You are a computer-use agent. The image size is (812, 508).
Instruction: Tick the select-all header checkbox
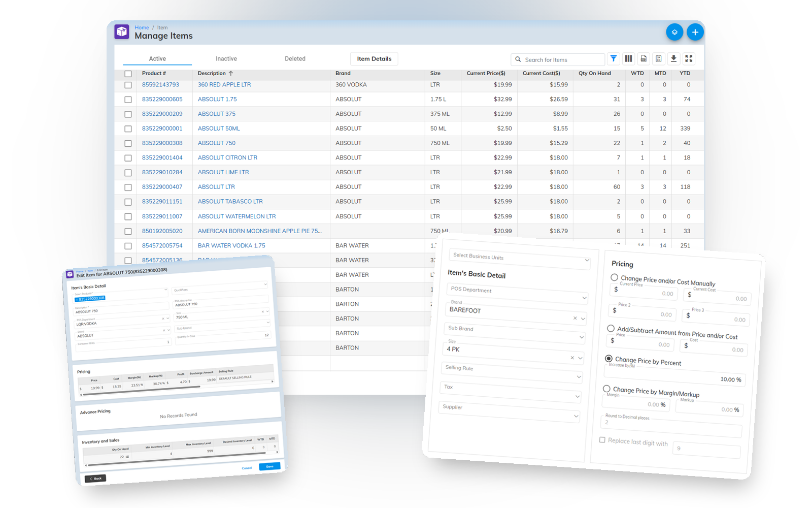(x=128, y=74)
